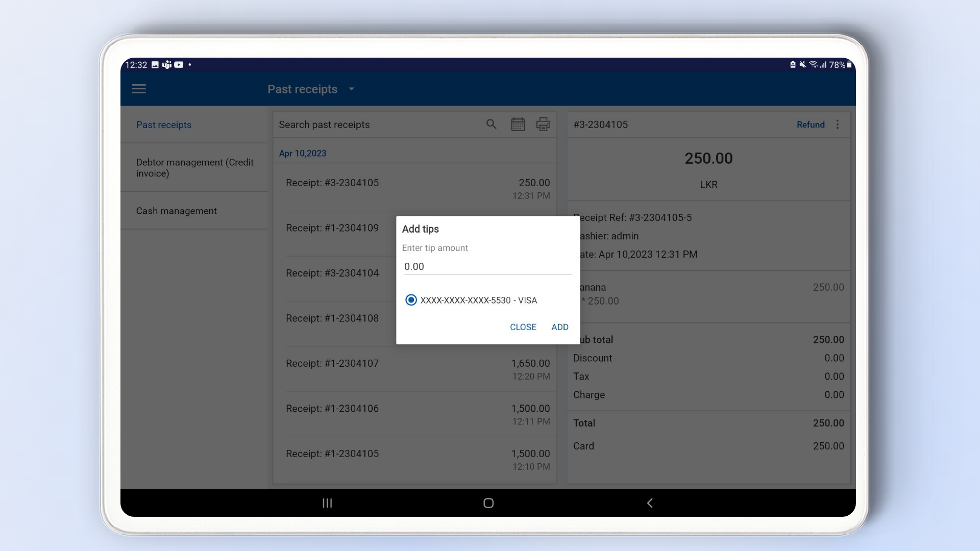Tap the Android back navigation button
Viewport: 980px width, 551px height.
point(650,503)
